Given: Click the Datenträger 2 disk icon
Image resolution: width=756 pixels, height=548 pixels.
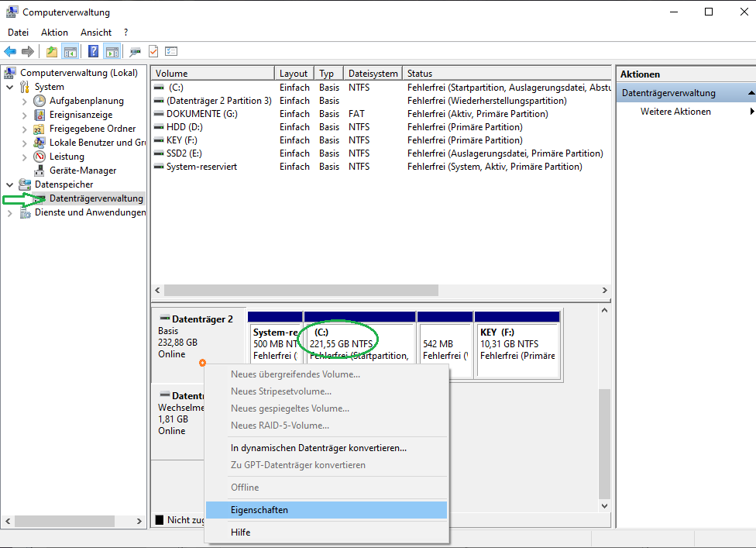Looking at the screenshot, I should pos(165,319).
